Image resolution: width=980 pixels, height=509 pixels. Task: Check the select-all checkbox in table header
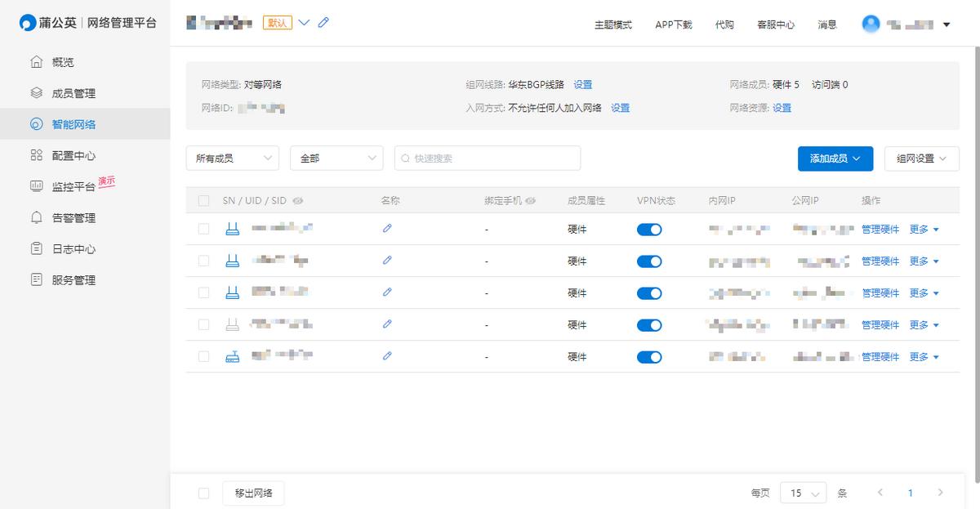(x=203, y=199)
